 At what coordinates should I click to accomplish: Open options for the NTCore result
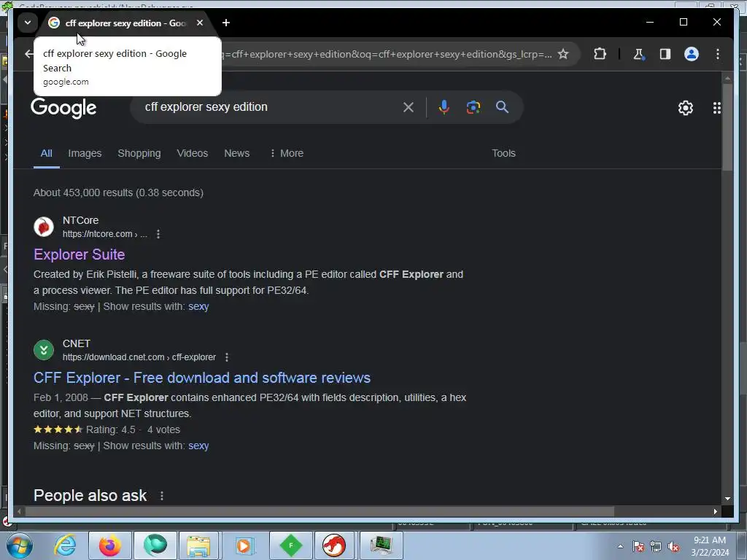click(x=158, y=234)
